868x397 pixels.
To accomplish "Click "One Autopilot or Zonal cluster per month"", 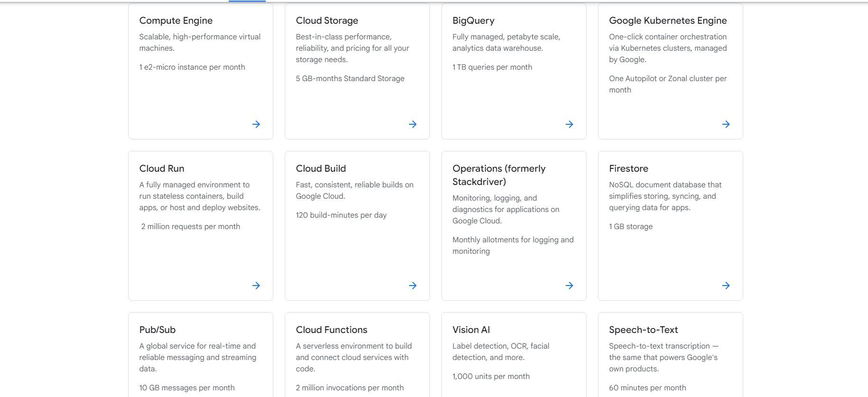I will pyautogui.click(x=668, y=84).
